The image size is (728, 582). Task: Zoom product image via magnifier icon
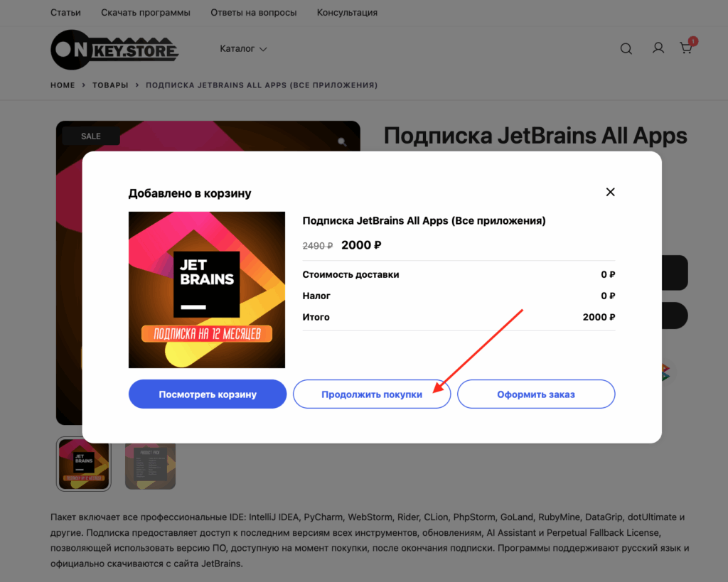click(342, 142)
